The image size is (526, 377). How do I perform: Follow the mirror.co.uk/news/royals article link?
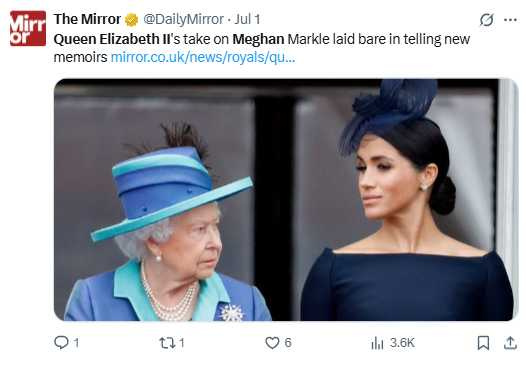pyautogui.click(x=203, y=57)
